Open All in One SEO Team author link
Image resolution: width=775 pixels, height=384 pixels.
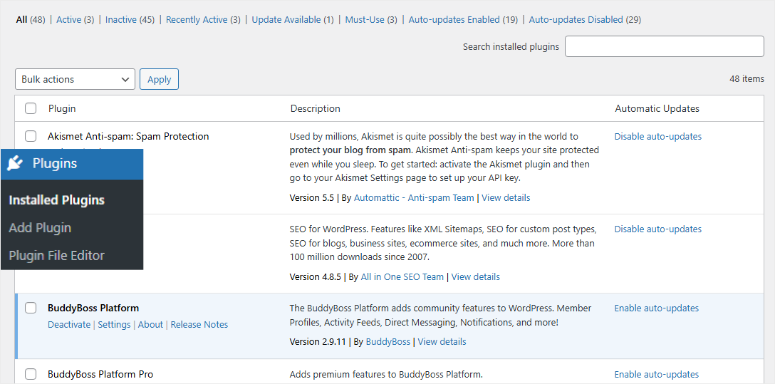point(402,277)
